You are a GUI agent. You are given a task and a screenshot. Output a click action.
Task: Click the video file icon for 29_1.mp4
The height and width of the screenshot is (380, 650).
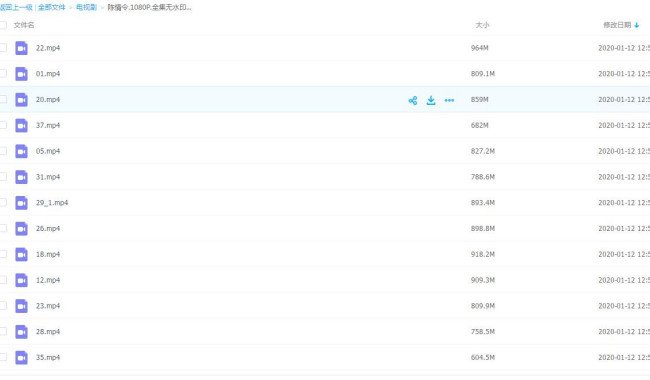(21, 203)
